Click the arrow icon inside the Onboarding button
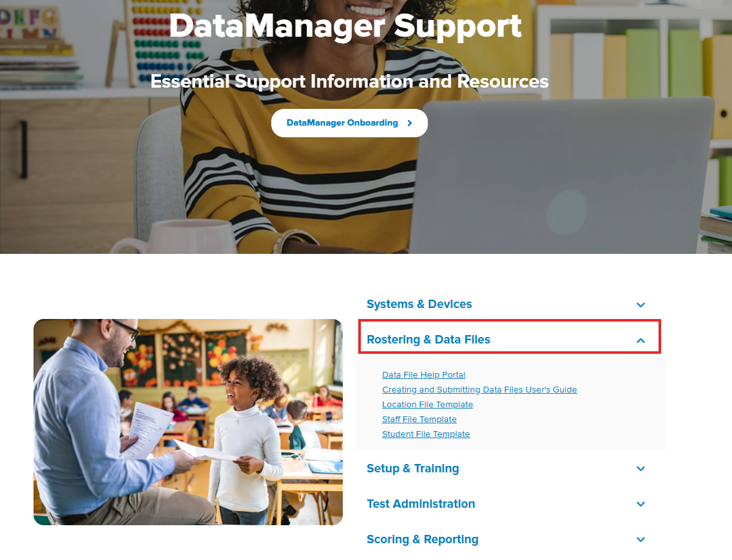This screenshot has height=560, width=732. click(x=410, y=123)
